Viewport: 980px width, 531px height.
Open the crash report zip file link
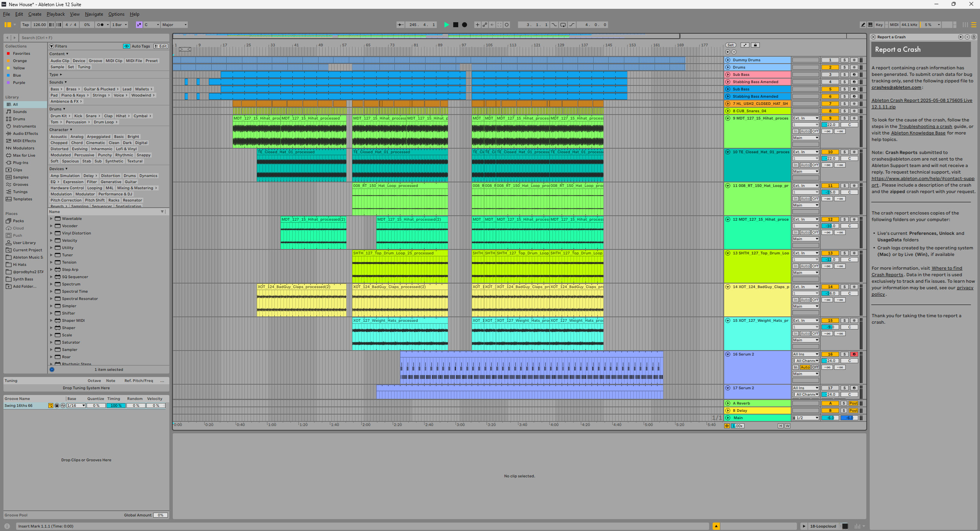click(x=922, y=104)
